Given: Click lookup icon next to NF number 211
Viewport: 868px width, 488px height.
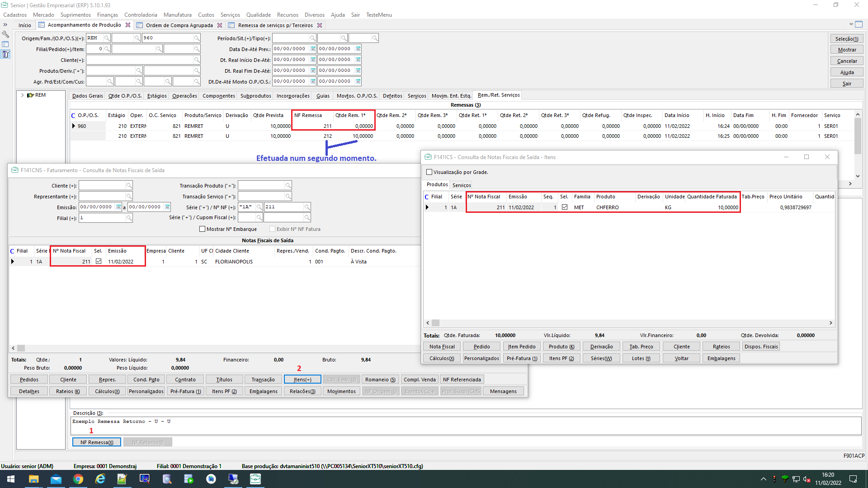Looking at the screenshot, I should coord(307,207).
